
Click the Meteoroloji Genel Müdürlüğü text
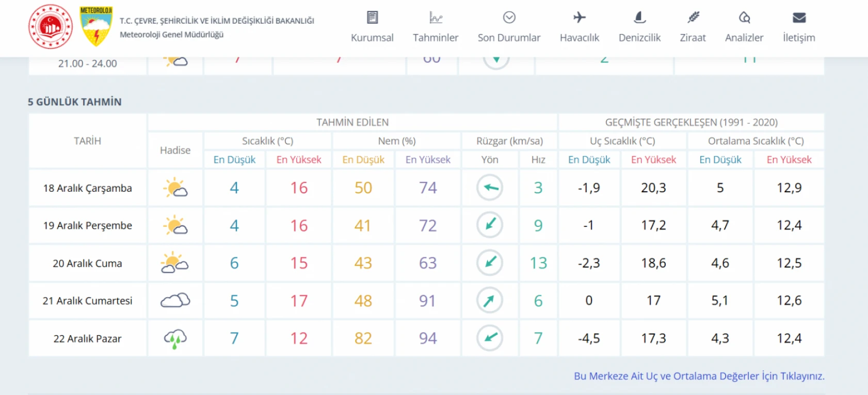[171, 35]
